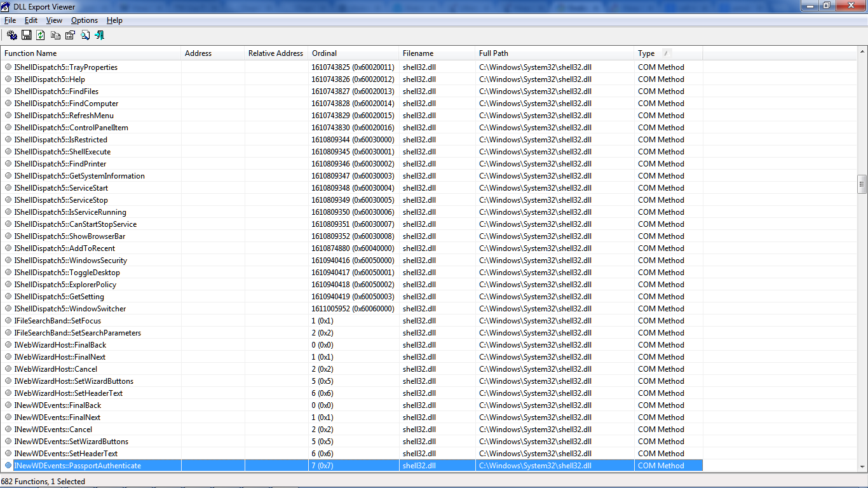Click Type column sort arrow
Viewport: 868px width, 488px height.
coord(666,53)
